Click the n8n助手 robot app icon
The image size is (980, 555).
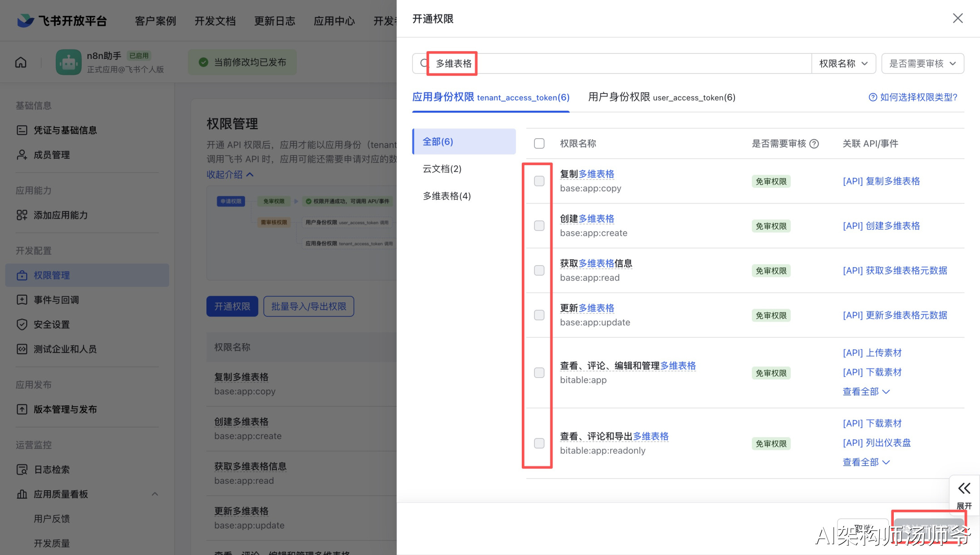(x=69, y=62)
